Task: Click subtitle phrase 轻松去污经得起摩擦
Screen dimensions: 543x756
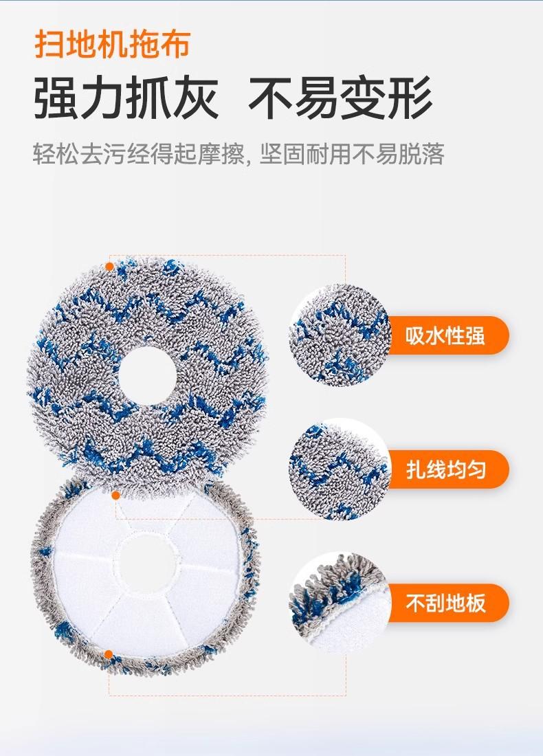Action: click(139, 154)
